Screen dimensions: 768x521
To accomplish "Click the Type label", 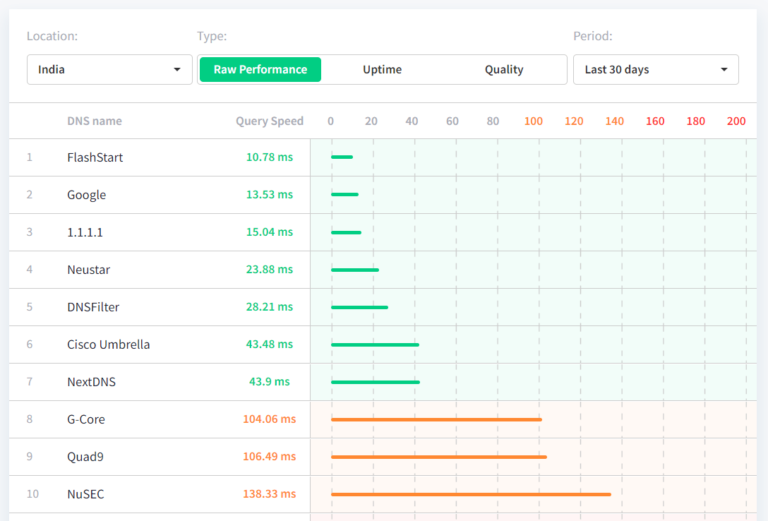I will [212, 36].
